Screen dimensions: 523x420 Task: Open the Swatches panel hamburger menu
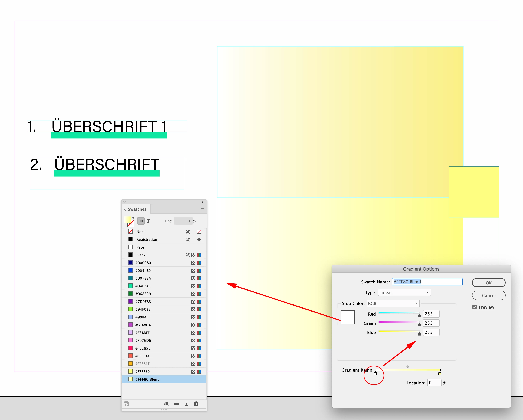pos(203,209)
